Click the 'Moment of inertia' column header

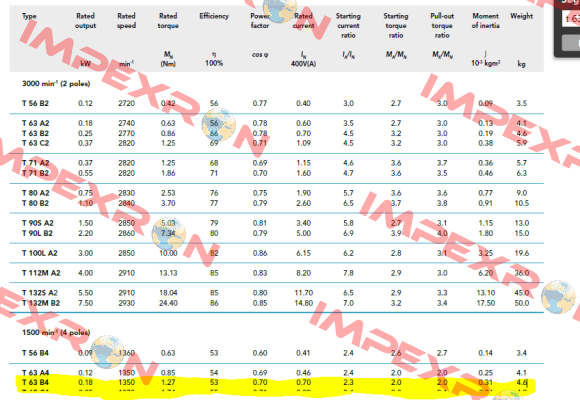pos(485,21)
